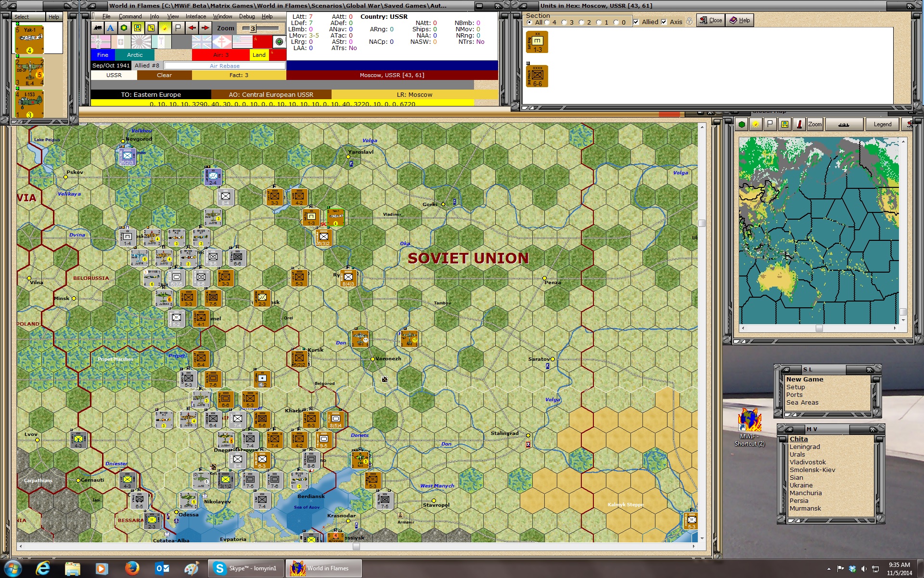The width and height of the screenshot is (924, 578).
Task: Click the yellow sun weather icon in the main toolbar
Action: [165, 28]
